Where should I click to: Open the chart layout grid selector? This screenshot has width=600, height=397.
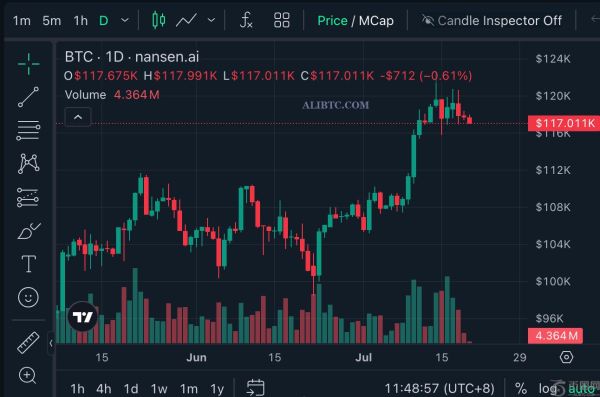pyautogui.click(x=282, y=20)
